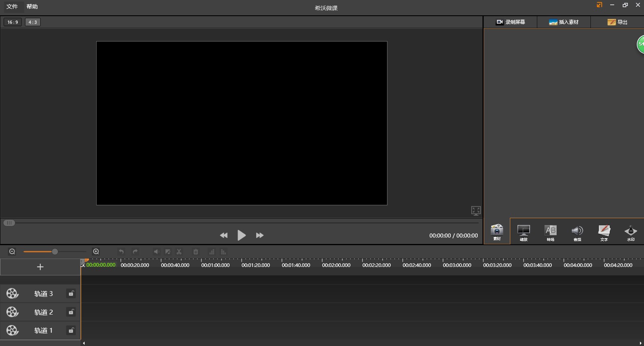Click the rewind button

[x=224, y=236]
